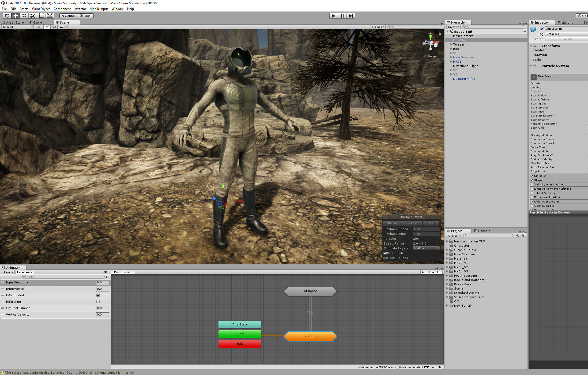Click the Step frame button
This screenshot has width=588, height=375.
(x=351, y=16)
